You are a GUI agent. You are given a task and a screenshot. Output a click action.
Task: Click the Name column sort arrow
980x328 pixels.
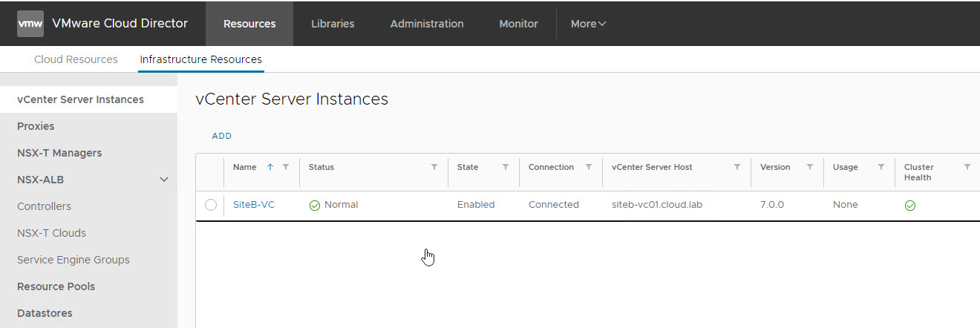270,167
